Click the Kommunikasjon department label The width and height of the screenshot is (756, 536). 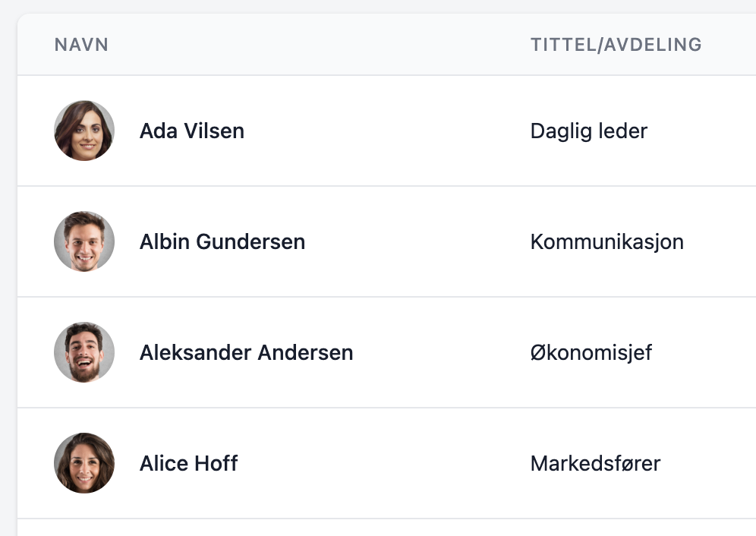click(x=607, y=241)
